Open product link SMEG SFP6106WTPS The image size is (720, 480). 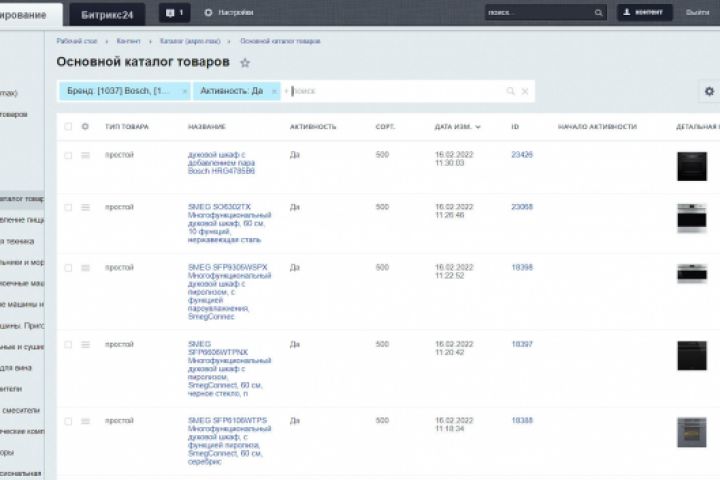[230, 441]
